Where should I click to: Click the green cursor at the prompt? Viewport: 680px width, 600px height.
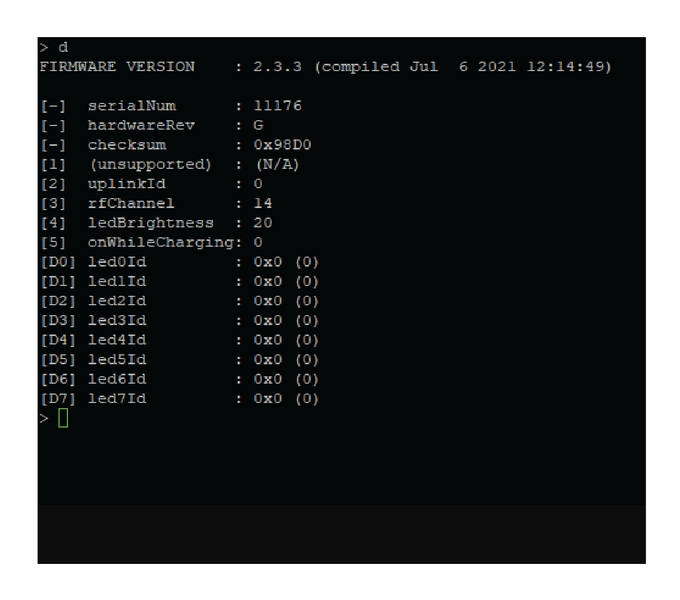coord(63,419)
